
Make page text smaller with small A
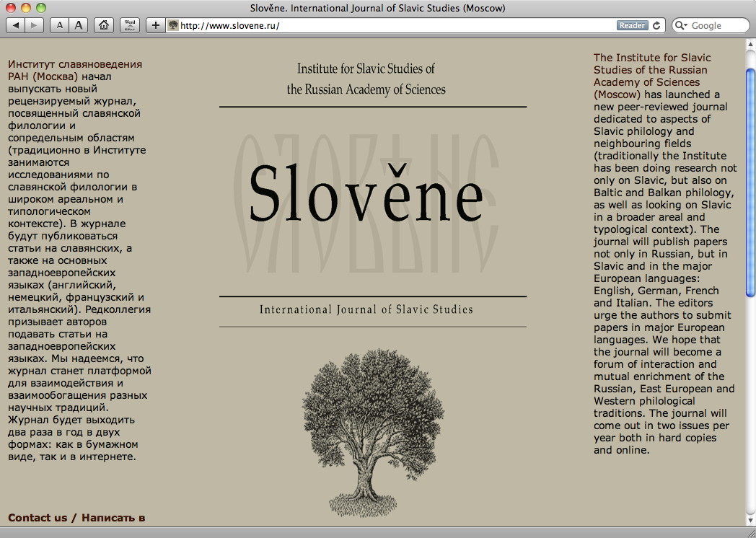tap(59, 25)
